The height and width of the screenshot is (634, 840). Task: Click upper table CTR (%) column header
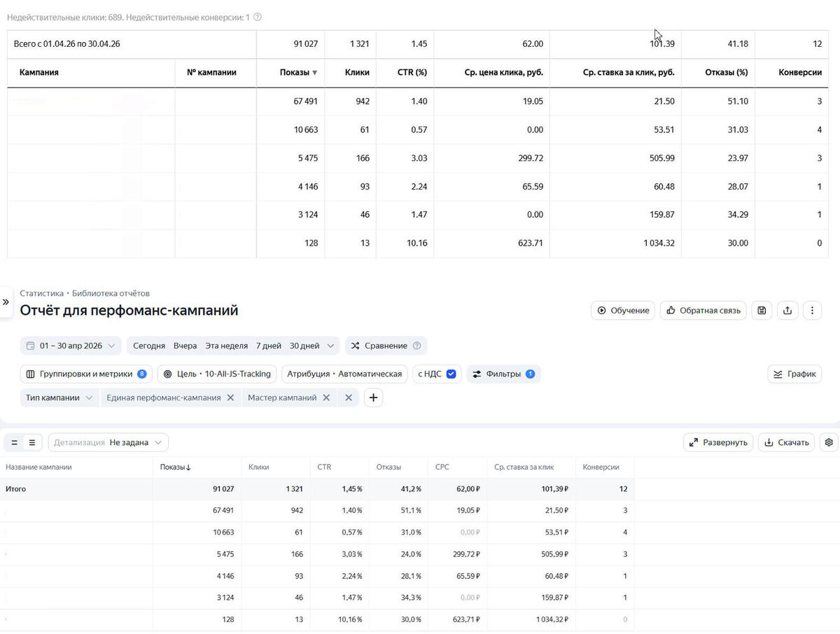[411, 72]
